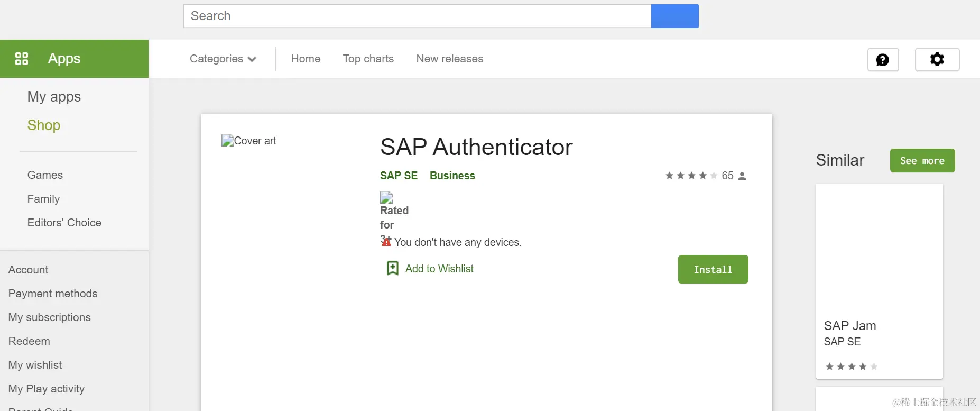Focus the Search input field
The width and height of the screenshot is (980, 411).
pos(418,16)
